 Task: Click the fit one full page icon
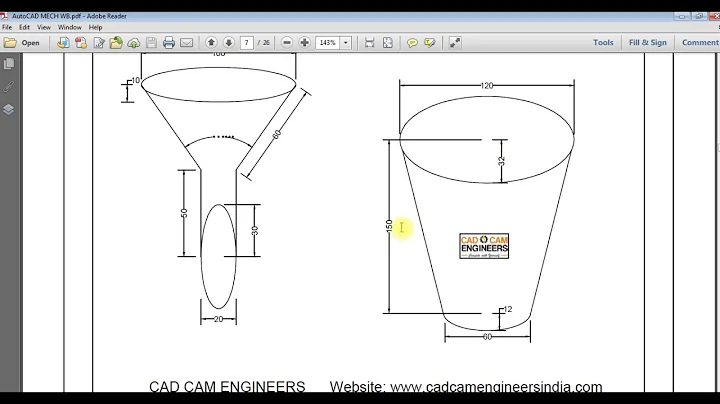(x=388, y=43)
